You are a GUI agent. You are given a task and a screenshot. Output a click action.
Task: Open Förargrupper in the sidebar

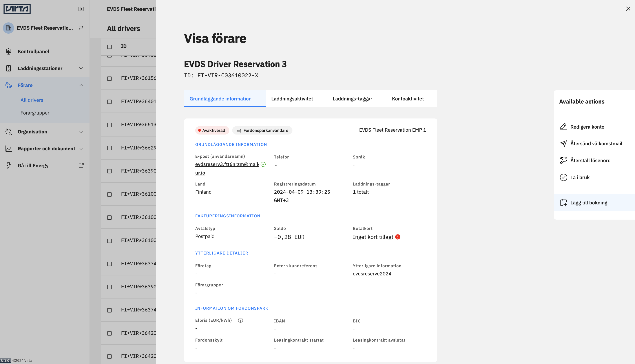pyautogui.click(x=35, y=113)
